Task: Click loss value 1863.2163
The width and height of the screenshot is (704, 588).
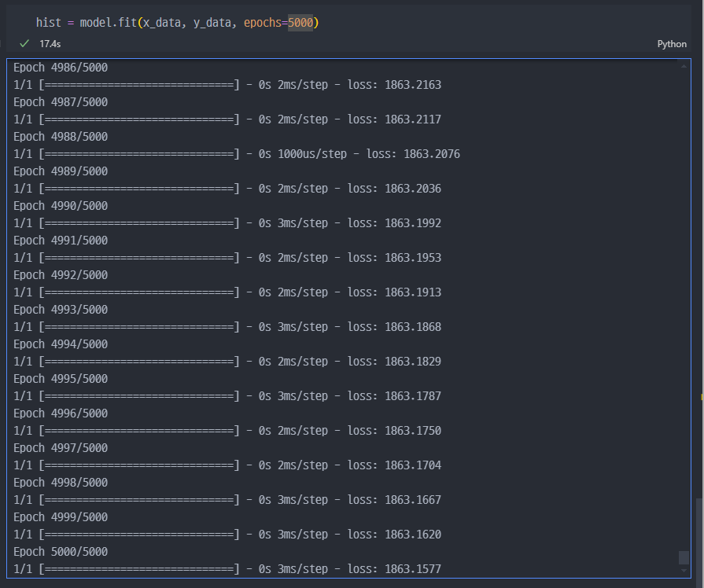Action: tap(413, 85)
